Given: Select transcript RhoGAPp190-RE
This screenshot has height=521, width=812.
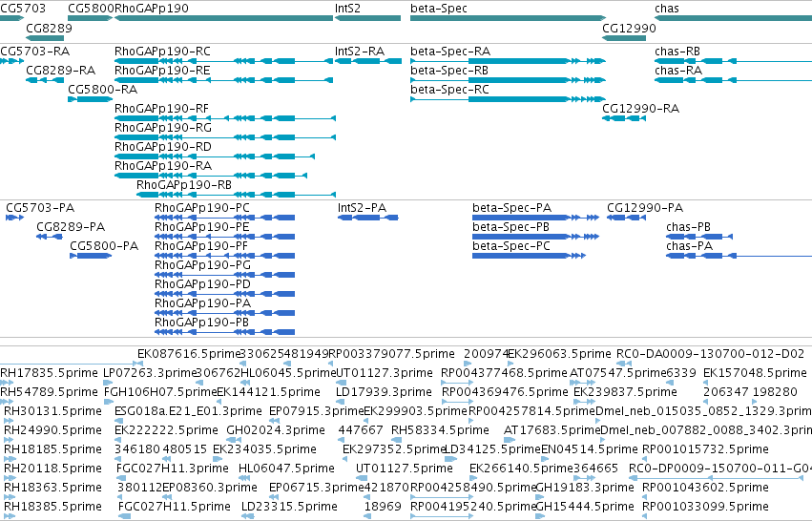Looking at the screenshot, I should pos(162,71).
